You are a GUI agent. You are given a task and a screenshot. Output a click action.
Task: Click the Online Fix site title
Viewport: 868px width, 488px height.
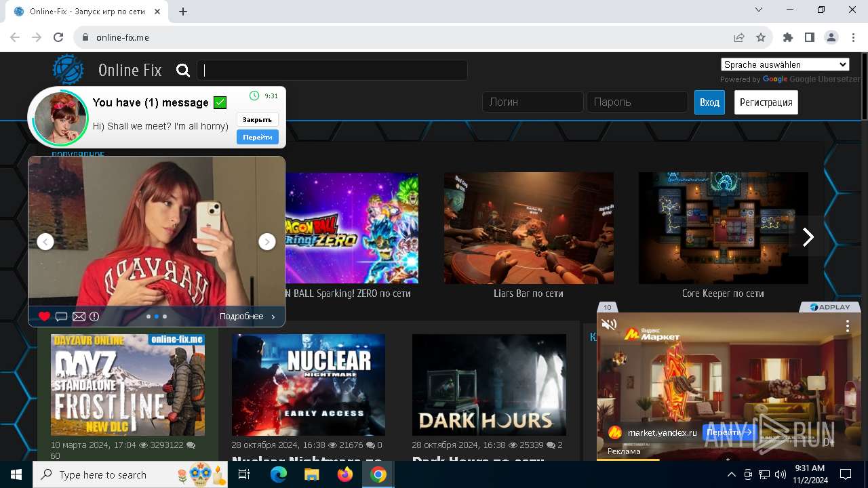130,70
